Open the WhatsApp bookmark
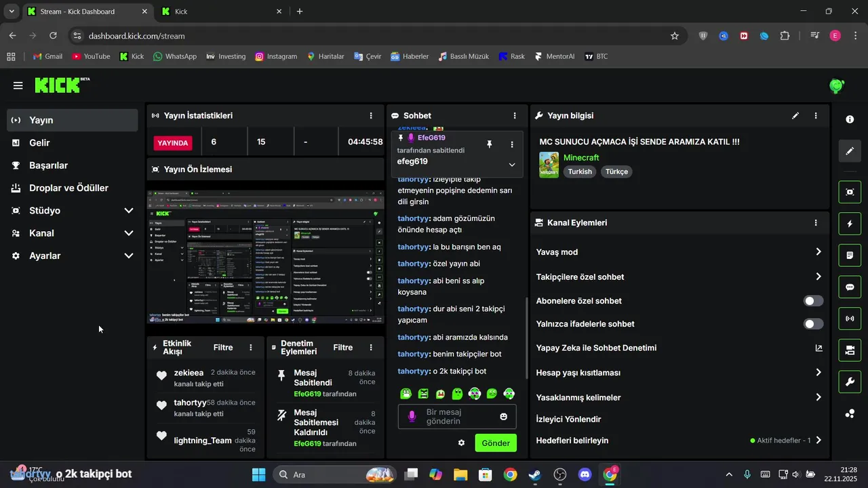Viewport: 868px width, 488px height. coord(175,56)
